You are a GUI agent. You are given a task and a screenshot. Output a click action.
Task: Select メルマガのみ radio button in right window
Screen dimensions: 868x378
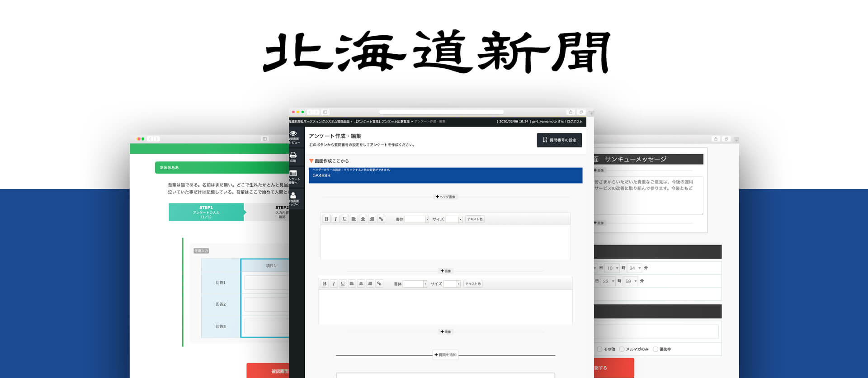[622, 349]
